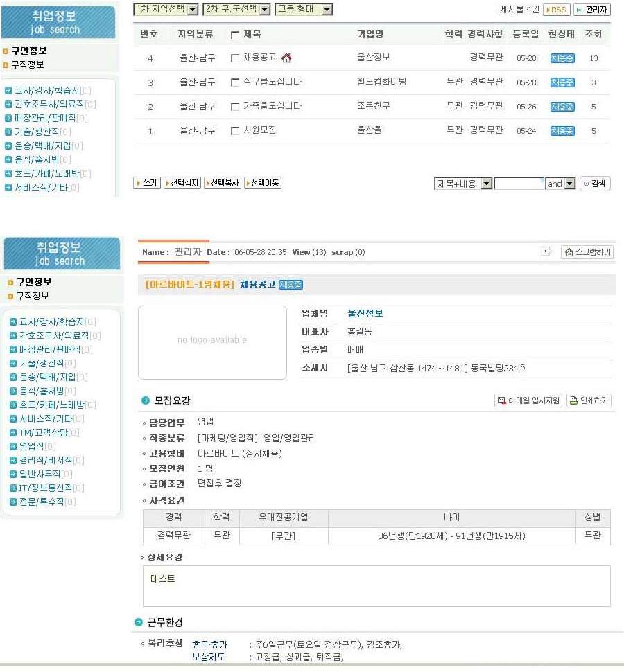The width and height of the screenshot is (624, 672).
Task: Click the search keyword input field
Action: 519,184
